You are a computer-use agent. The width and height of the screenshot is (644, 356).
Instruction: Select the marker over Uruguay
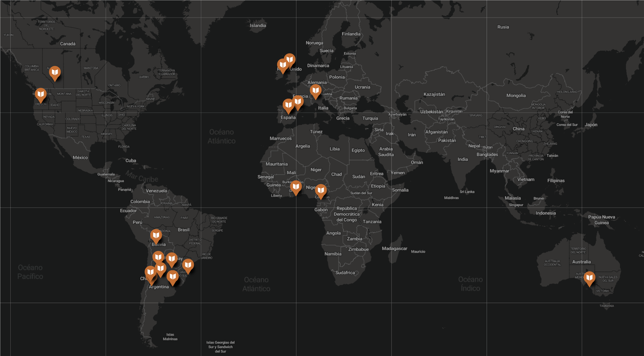click(173, 277)
